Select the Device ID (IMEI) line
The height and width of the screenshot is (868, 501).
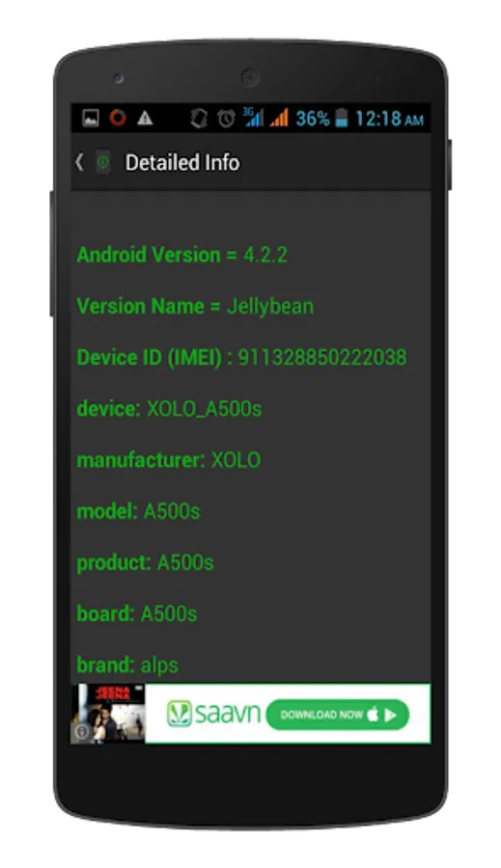pos(241,358)
